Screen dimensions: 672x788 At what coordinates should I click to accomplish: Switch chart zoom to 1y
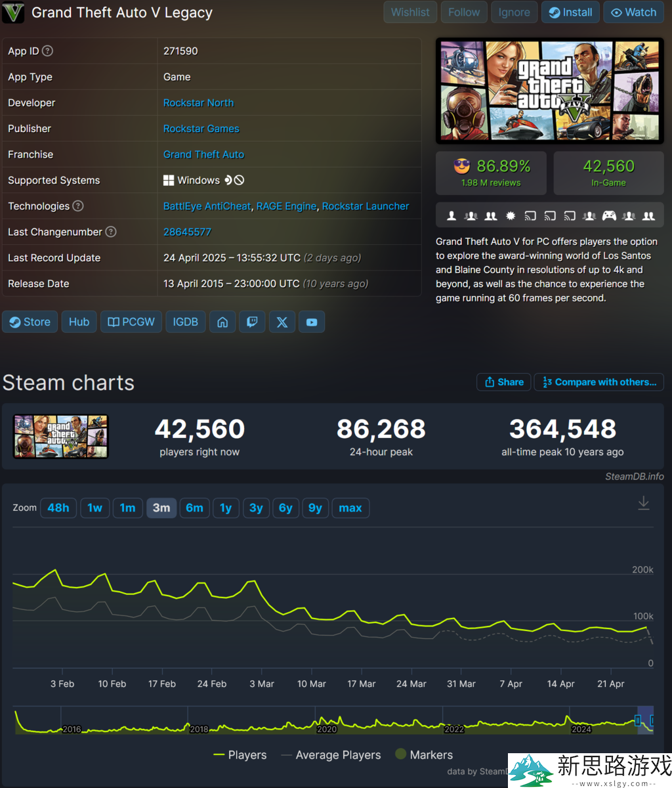226,508
